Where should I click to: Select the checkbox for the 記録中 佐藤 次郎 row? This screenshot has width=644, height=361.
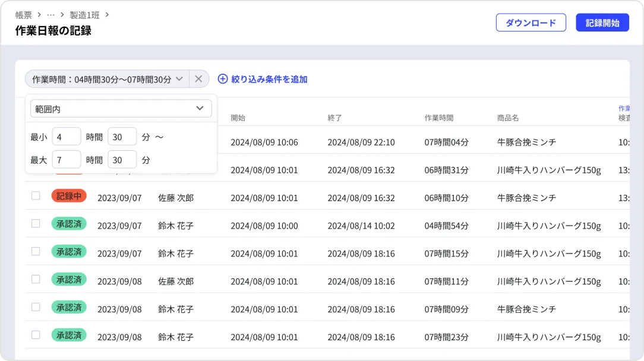tap(36, 196)
